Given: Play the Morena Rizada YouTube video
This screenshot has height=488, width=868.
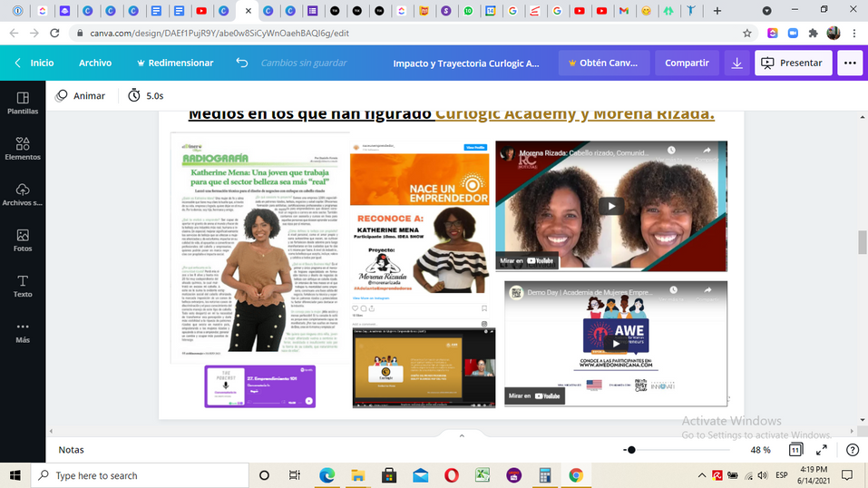Looking at the screenshot, I should [611, 207].
